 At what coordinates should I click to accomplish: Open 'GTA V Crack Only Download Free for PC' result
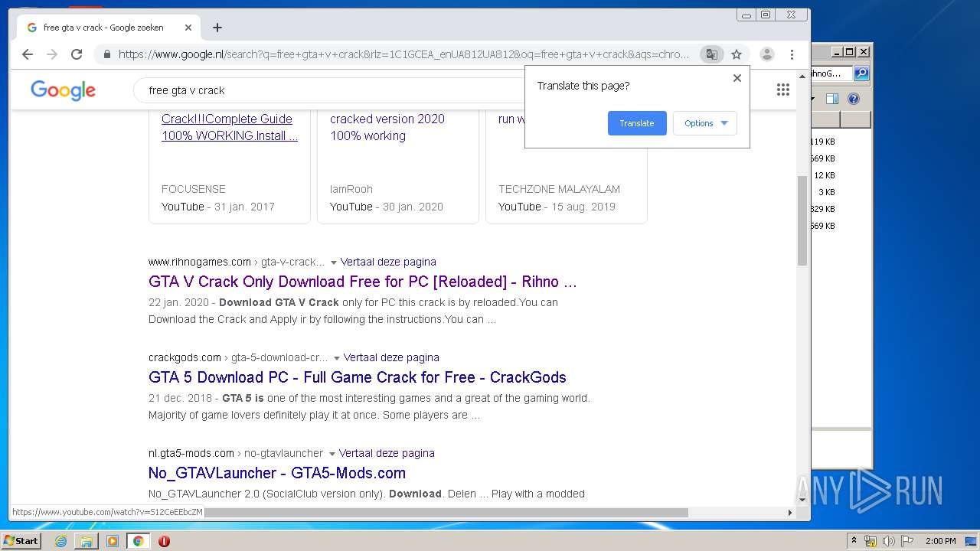[363, 282]
